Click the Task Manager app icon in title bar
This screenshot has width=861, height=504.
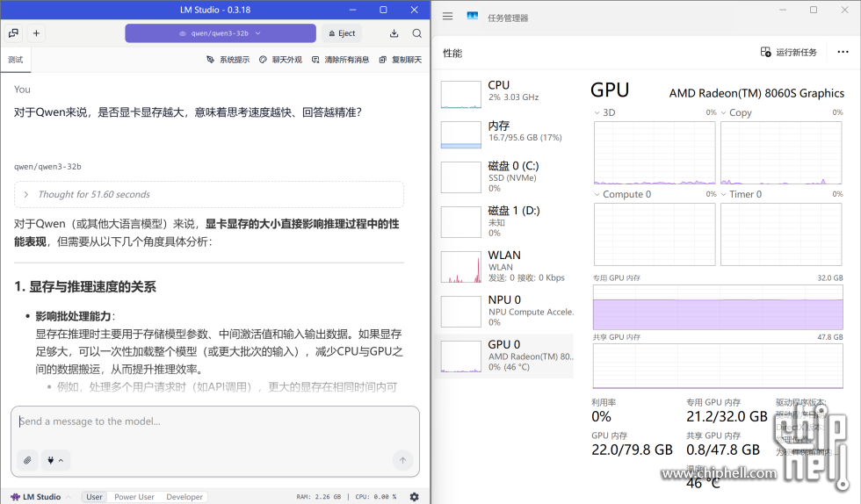[473, 17]
